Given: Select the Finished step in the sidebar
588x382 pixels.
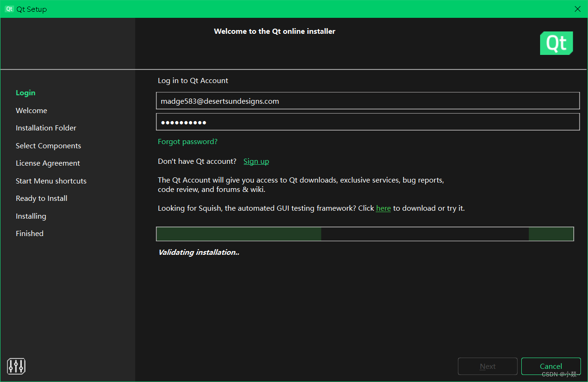Looking at the screenshot, I should point(30,233).
